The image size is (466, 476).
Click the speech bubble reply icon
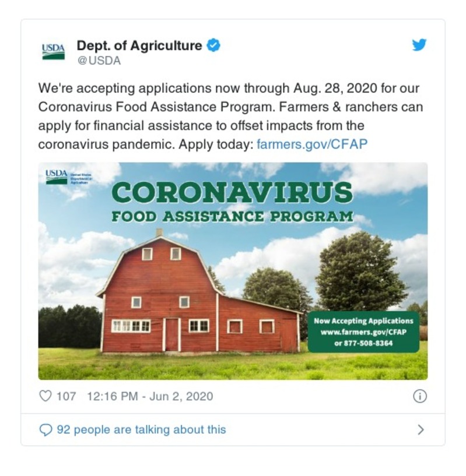tap(45, 430)
